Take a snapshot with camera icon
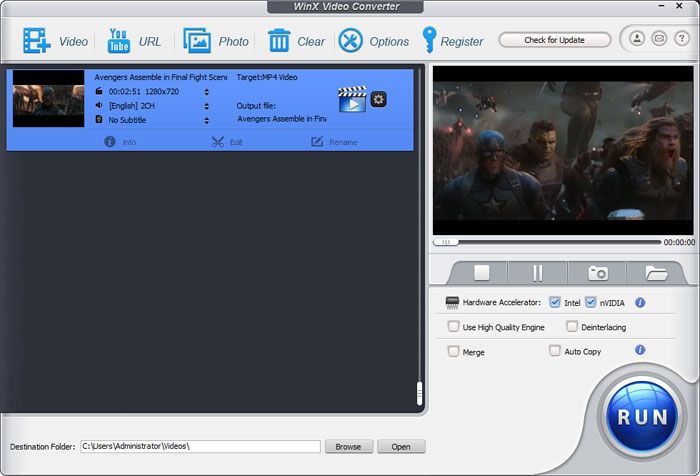Image resolution: width=700 pixels, height=476 pixels. 597,272
